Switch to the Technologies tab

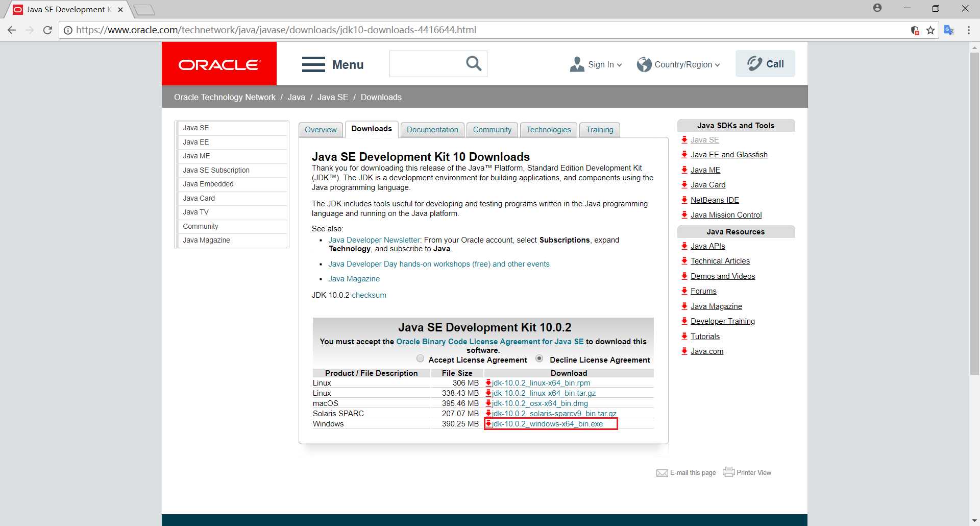point(549,130)
